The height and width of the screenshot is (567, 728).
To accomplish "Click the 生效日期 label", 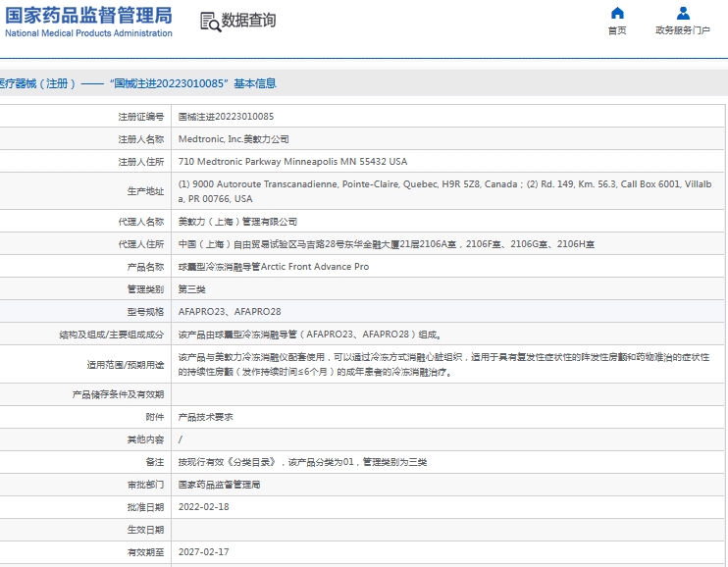I will coord(146,530).
